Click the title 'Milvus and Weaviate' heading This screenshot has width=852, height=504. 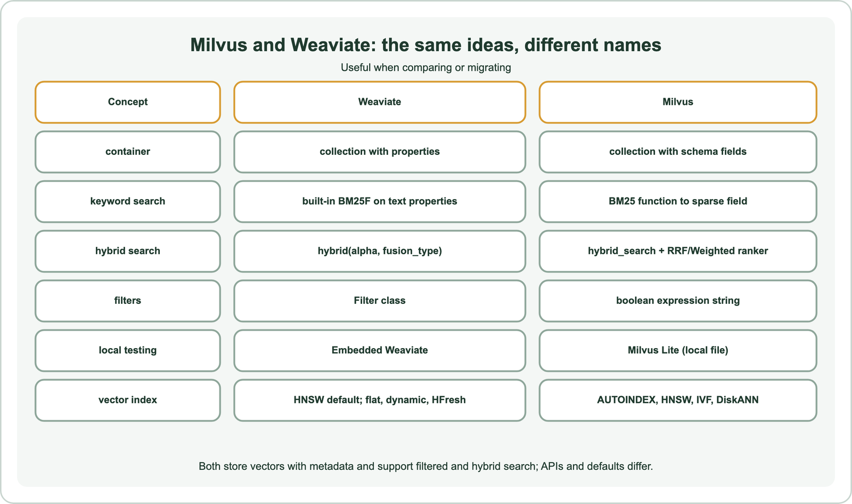(x=426, y=45)
